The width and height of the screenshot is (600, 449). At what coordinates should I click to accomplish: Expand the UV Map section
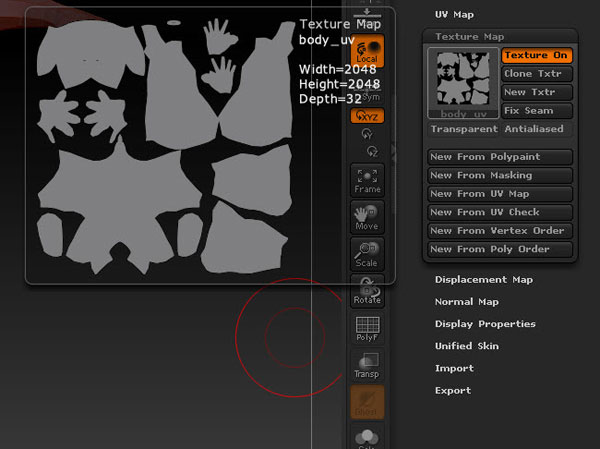(454, 15)
